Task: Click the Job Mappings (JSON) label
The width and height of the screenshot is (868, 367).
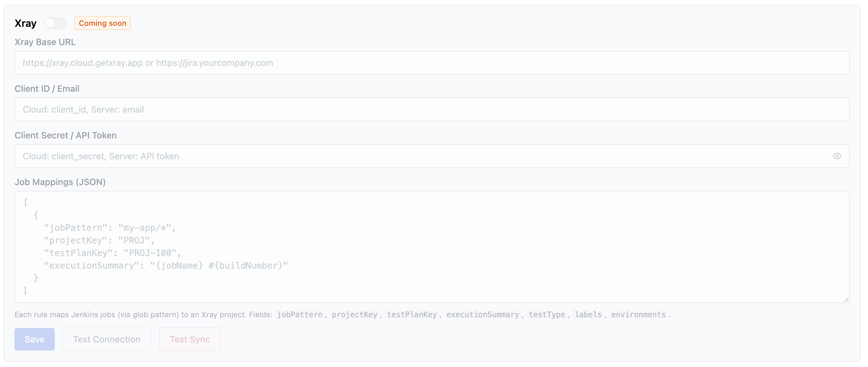Action: 60,182
